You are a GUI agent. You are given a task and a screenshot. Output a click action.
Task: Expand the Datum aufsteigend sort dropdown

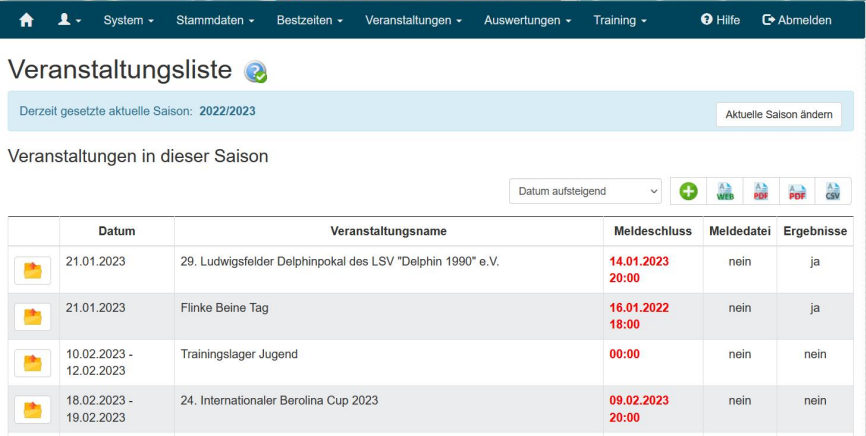click(585, 191)
